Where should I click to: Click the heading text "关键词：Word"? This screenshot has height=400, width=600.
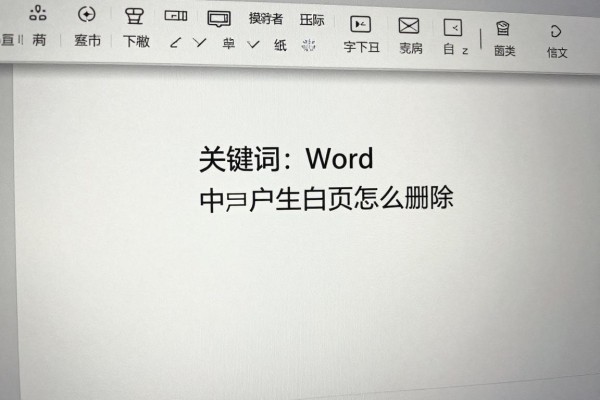[x=286, y=158]
